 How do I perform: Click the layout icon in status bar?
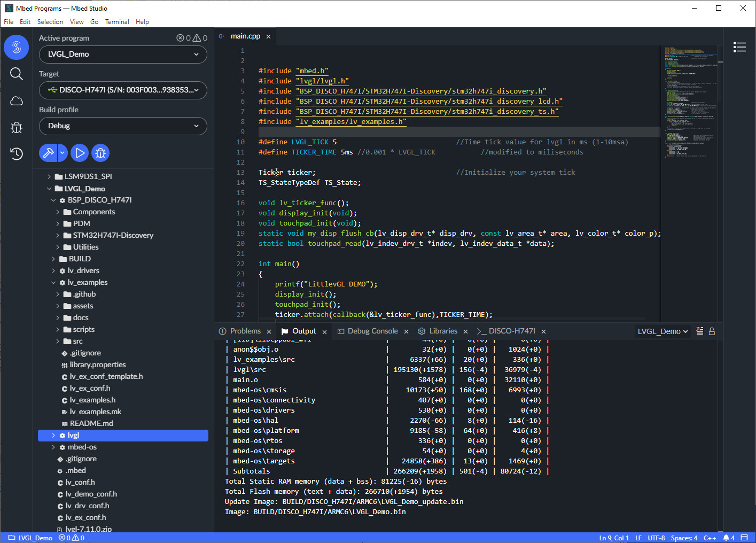tap(744, 538)
